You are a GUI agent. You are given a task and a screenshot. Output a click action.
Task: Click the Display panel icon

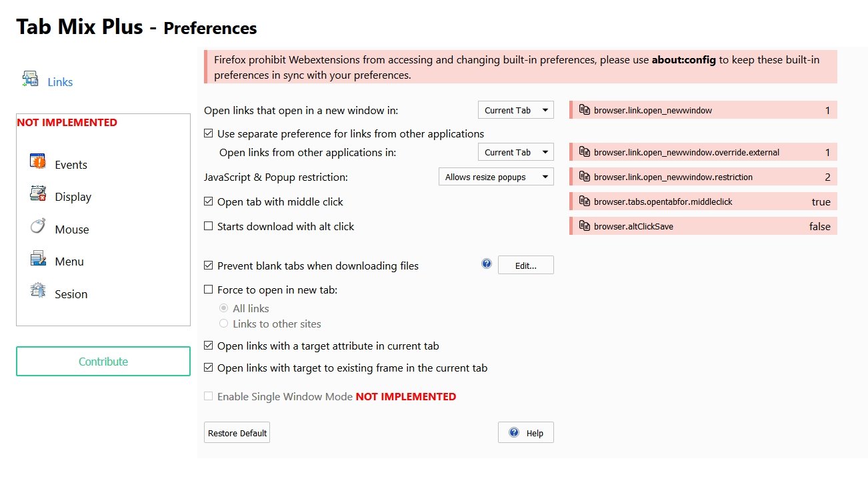[x=38, y=194]
